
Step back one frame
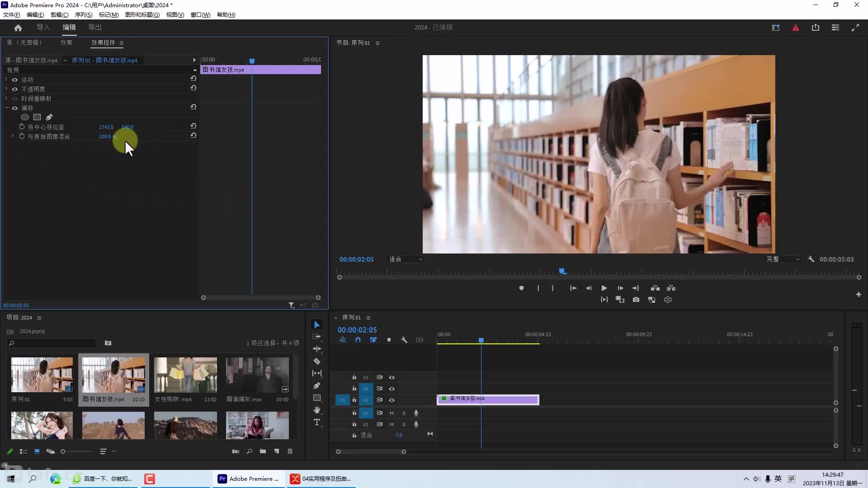[588, 288]
